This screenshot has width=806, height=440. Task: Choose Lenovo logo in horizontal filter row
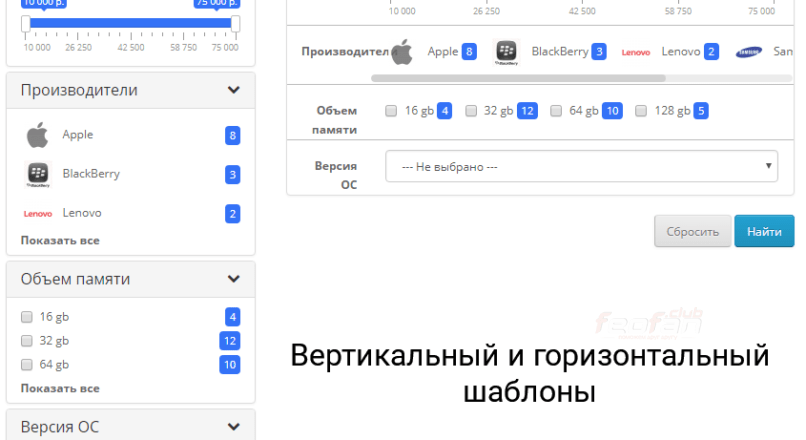coord(636,52)
